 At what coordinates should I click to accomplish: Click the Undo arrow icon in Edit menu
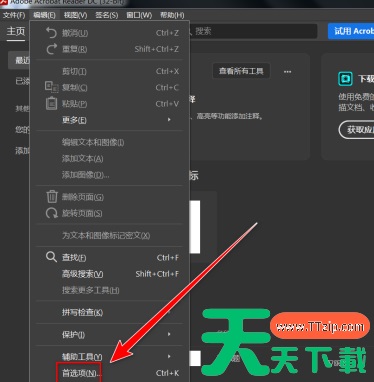[51, 33]
